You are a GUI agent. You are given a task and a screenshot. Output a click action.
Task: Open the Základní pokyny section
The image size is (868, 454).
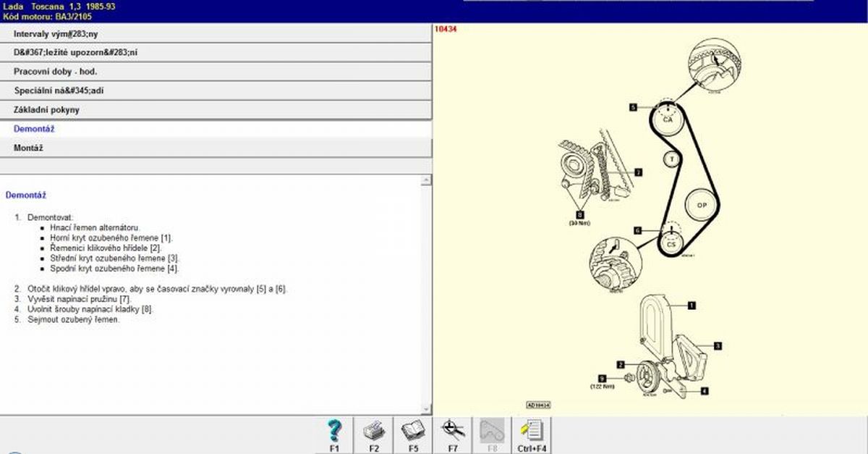click(x=216, y=110)
